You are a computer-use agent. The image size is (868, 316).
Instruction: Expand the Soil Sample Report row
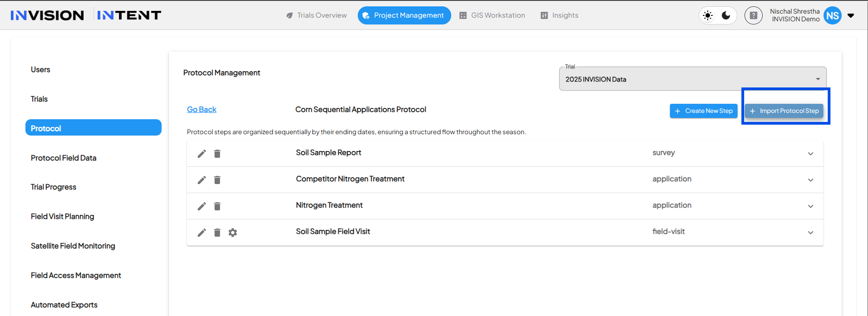(x=810, y=154)
